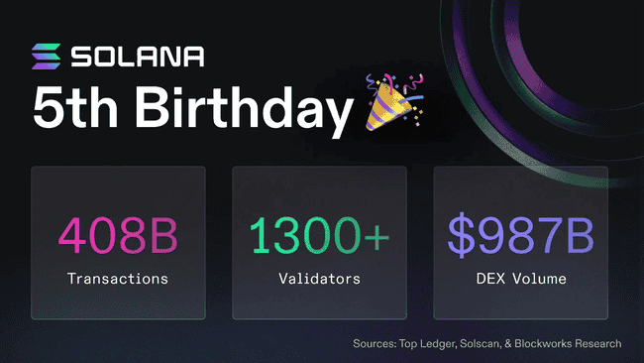Click the DEX Volume label
The height and width of the screenshot is (363, 644).
521,279
